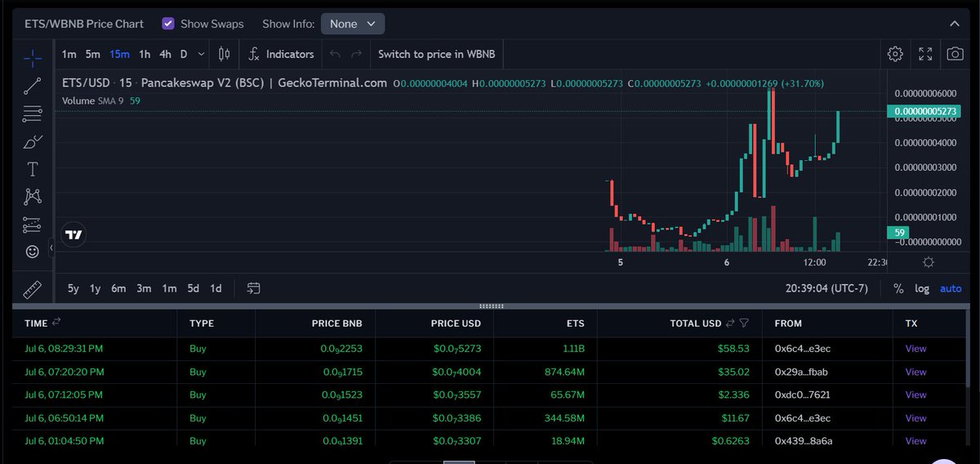This screenshot has height=464, width=980.
Task: Toggle percent scale mode
Action: point(898,288)
